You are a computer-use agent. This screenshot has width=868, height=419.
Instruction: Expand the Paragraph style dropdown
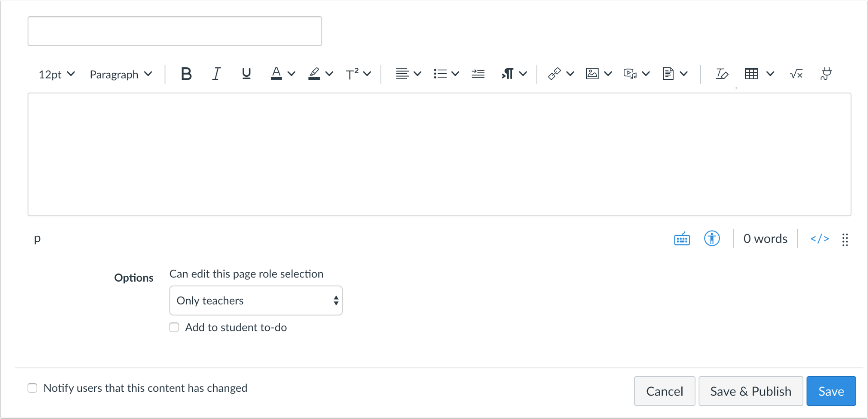(x=121, y=74)
